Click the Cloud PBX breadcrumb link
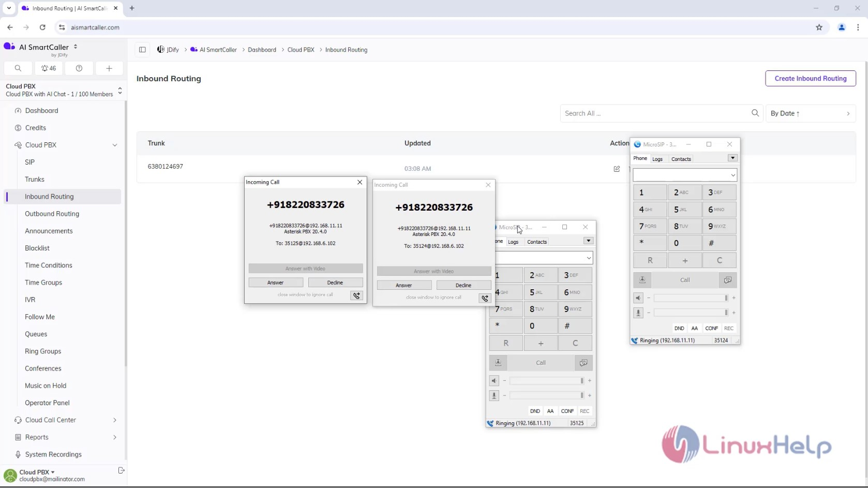 pyautogui.click(x=301, y=50)
